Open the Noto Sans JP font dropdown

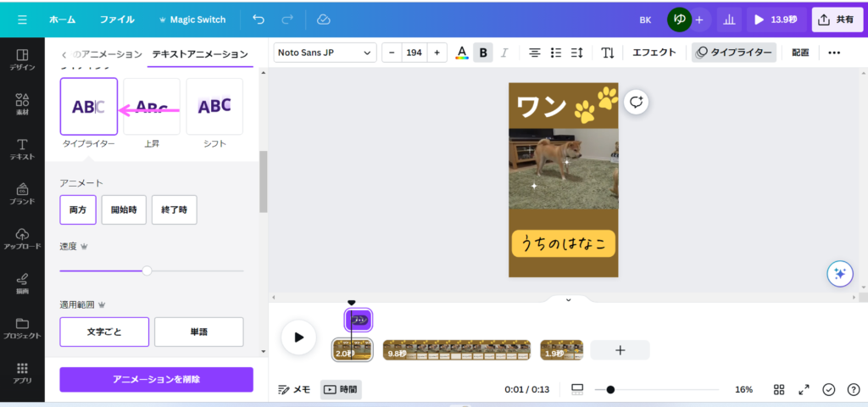click(325, 53)
